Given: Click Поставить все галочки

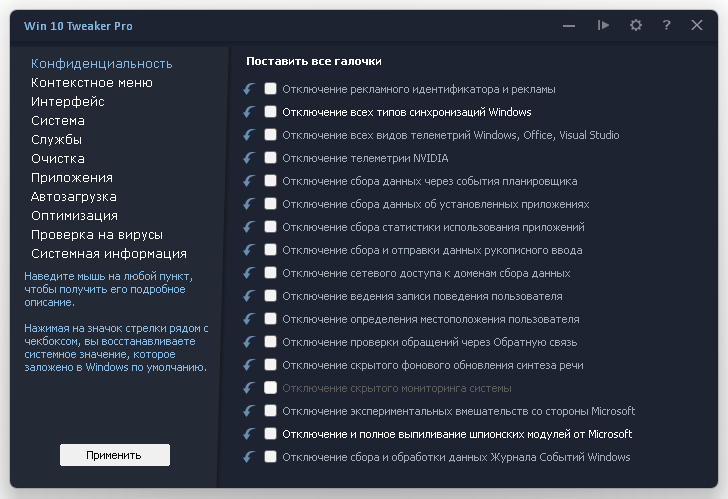Looking at the screenshot, I should coord(314,61).
